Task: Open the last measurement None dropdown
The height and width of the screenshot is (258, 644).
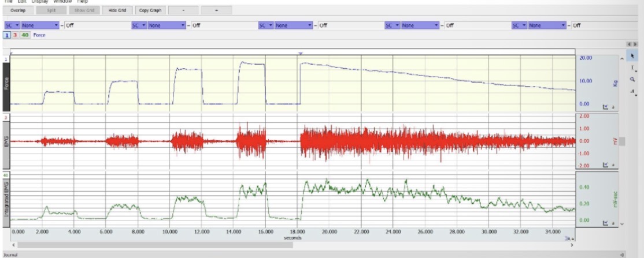Action: (x=547, y=25)
